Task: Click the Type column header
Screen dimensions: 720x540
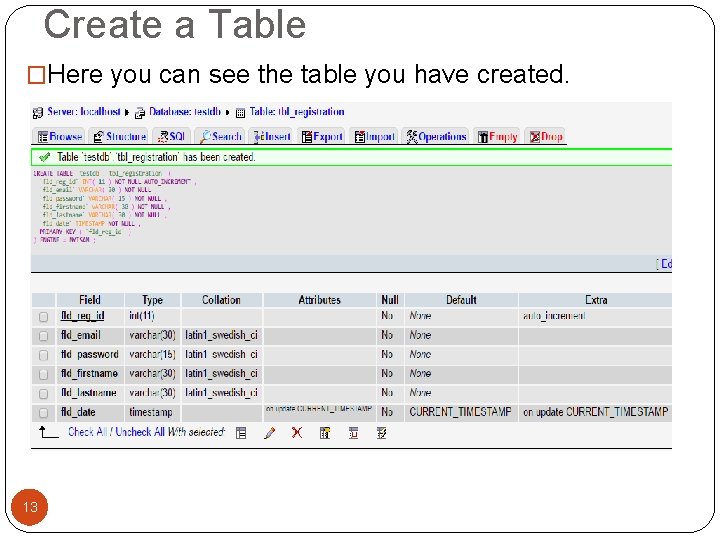Action: coord(152,300)
